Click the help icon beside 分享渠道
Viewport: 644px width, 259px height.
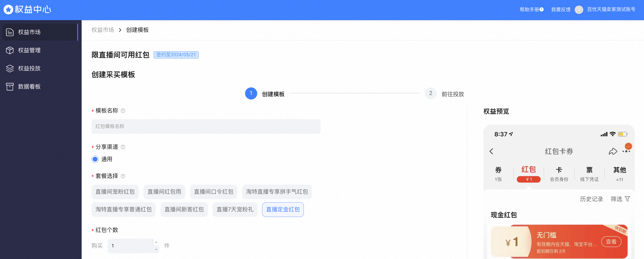pos(123,147)
